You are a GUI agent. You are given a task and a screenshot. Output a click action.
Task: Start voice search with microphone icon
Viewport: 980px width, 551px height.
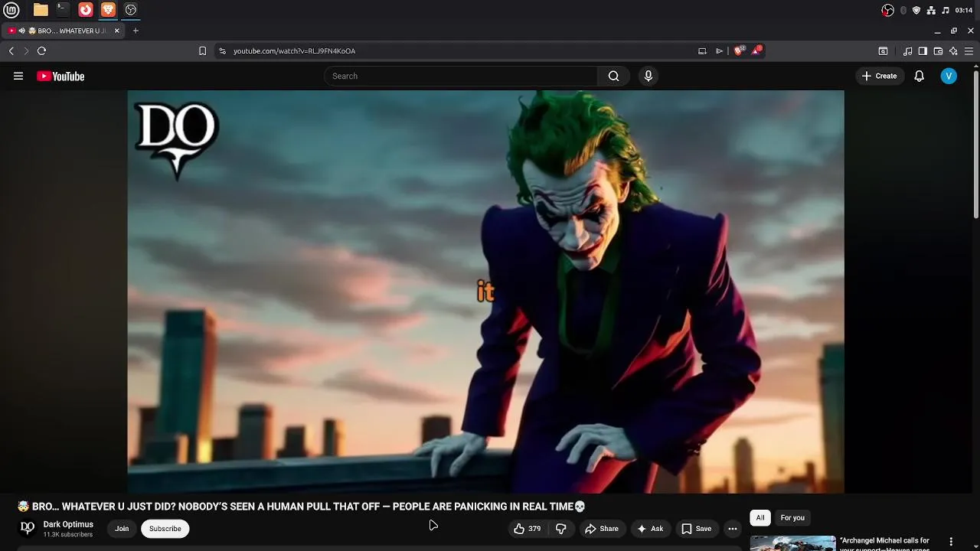click(648, 76)
